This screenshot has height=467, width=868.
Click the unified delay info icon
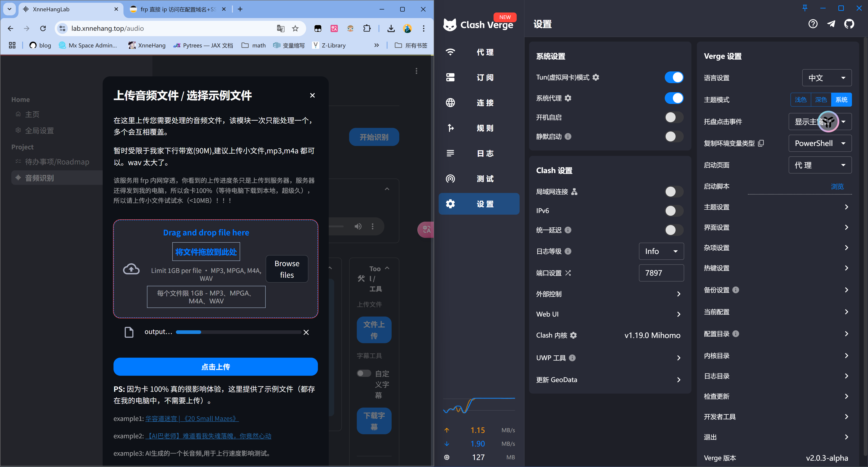[568, 230]
